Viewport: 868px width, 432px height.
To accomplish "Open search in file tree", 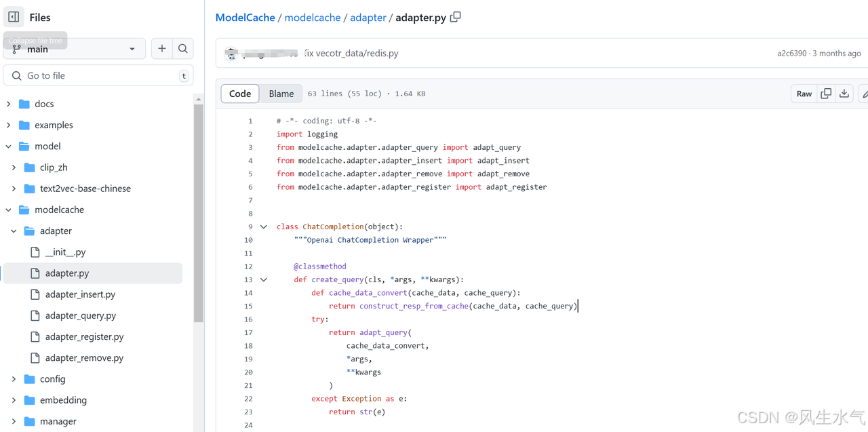I will 183,49.
